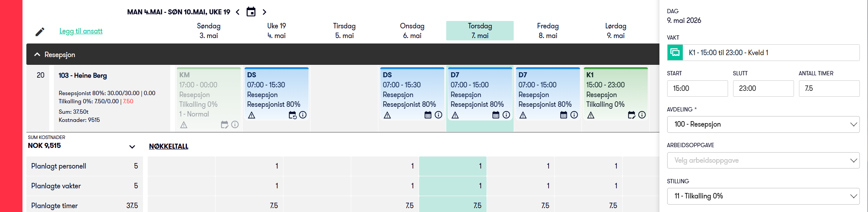Collapse the Resepsjon section
The height and width of the screenshot is (212, 868).
click(37, 54)
